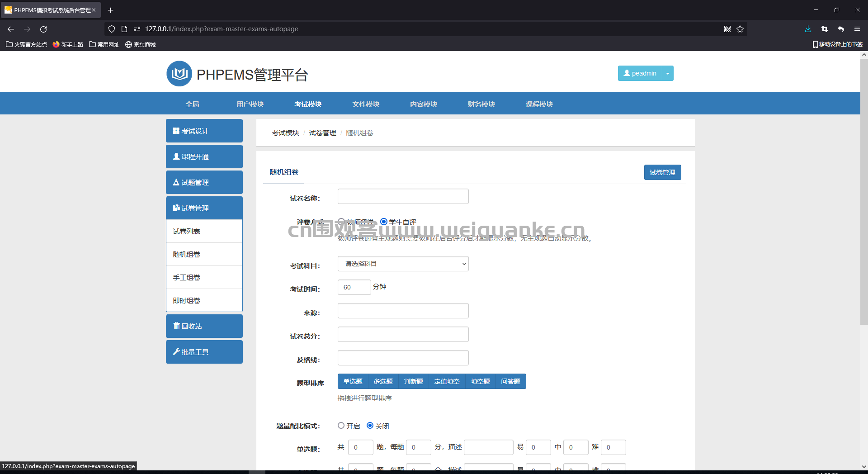Image resolution: width=868 pixels, height=474 pixels.
Task: Click 试卷管理 breadcrumb link
Action: (322, 133)
